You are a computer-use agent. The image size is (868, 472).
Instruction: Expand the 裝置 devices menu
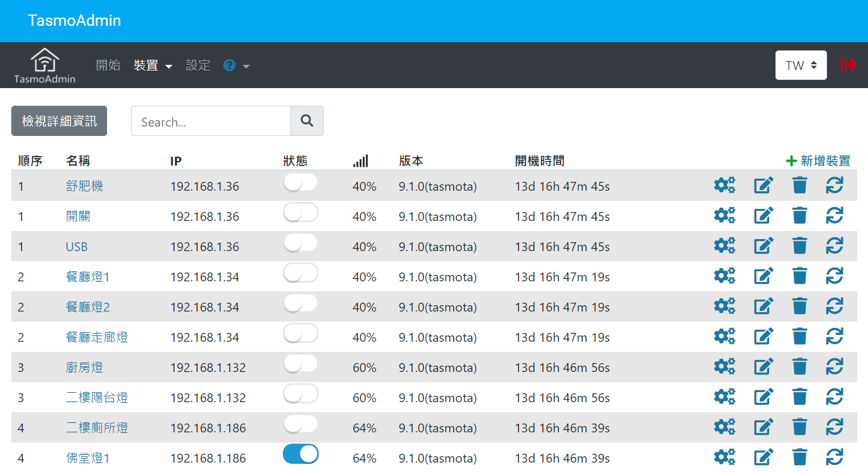click(x=153, y=65)
